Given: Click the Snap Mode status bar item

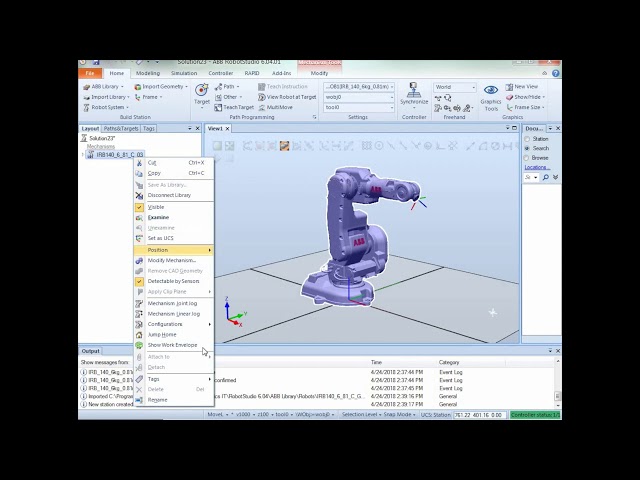Looking at the screenshot, I should [x=399, y=415].
